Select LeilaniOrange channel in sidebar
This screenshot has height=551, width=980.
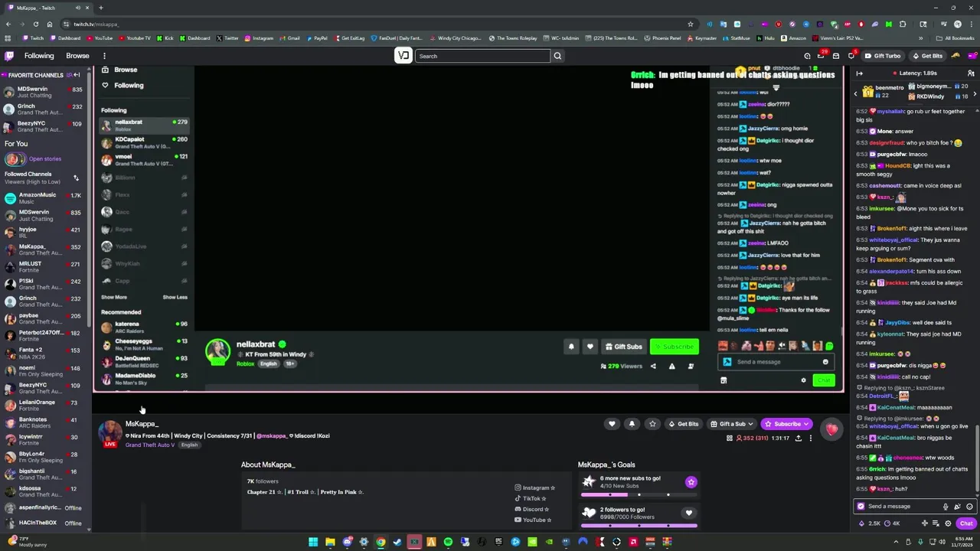[43, 405]
